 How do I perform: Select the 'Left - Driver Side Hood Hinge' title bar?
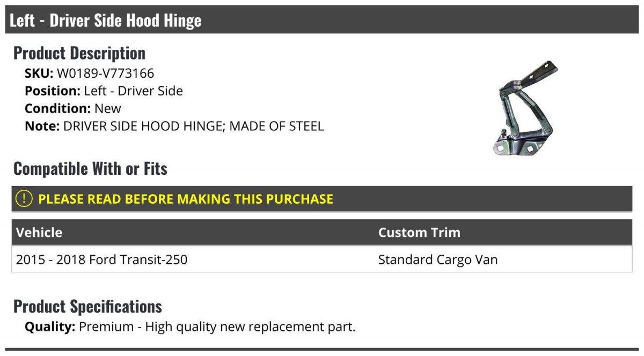point(321,20)
